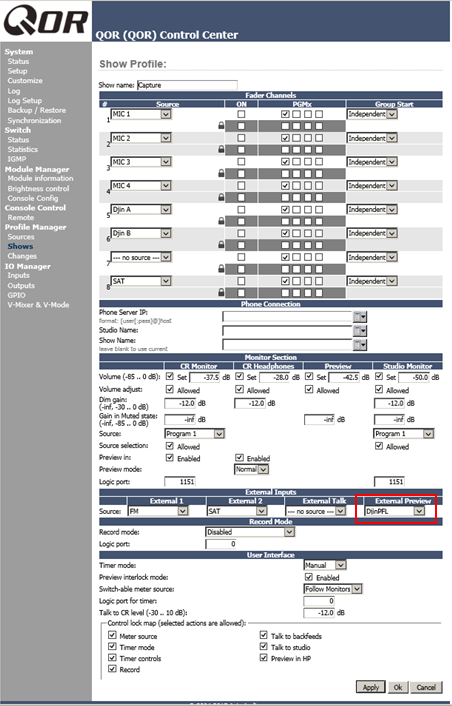
Task: Toggle Studio Monitor source selection Allowed
Action: click(x=379, y=446)
